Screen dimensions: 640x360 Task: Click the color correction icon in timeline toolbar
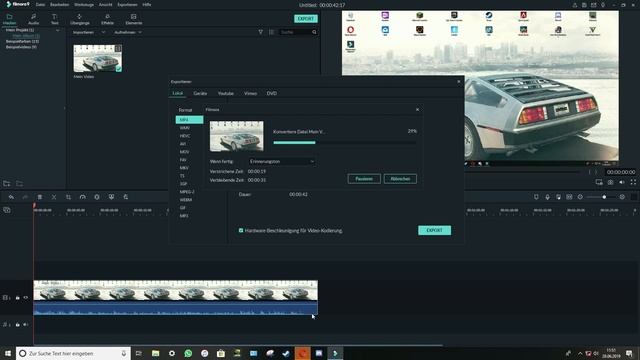tap(97, 197)
